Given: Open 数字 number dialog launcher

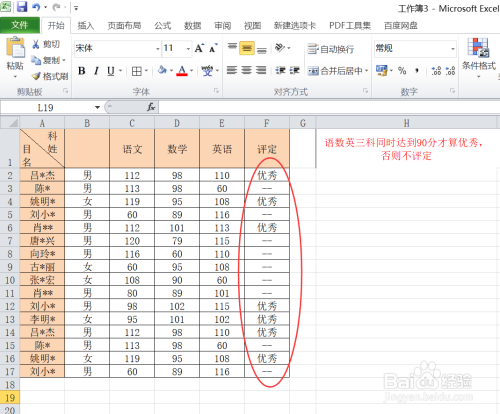Looking at the screenshot, I should coord(452,91).
